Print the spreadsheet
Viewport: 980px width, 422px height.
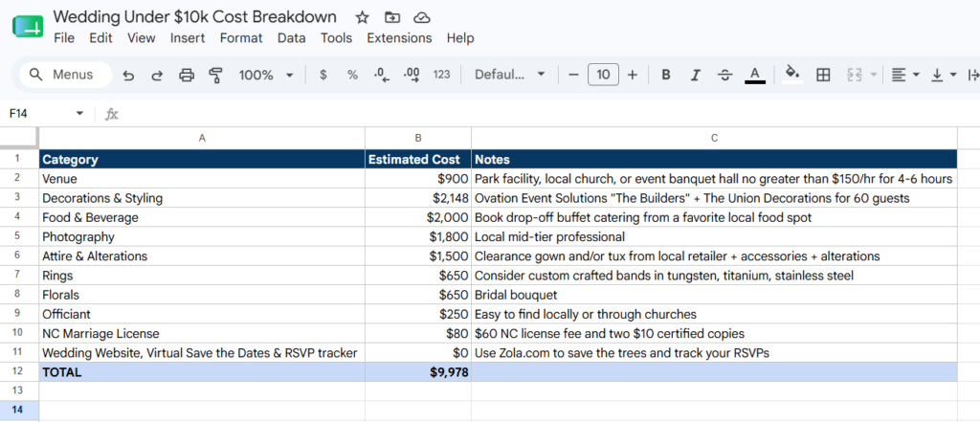[x=187, y=75]
